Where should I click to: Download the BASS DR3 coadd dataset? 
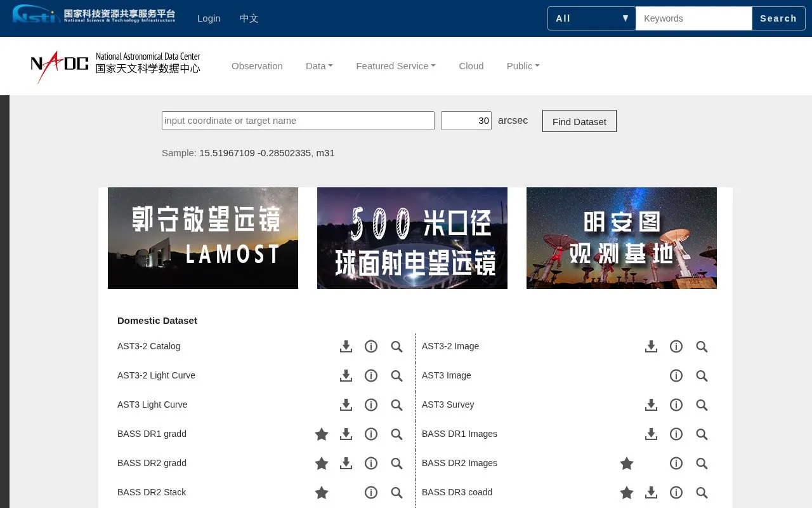tap(651, 492)
